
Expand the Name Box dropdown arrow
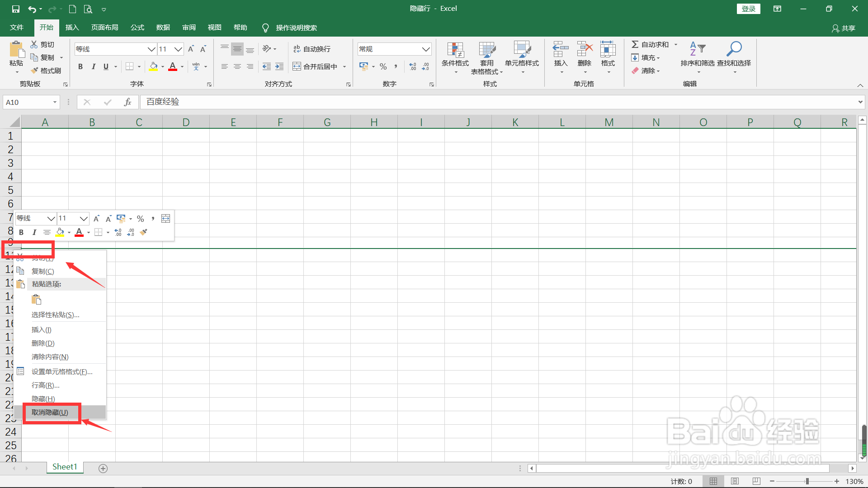(55, 102)
